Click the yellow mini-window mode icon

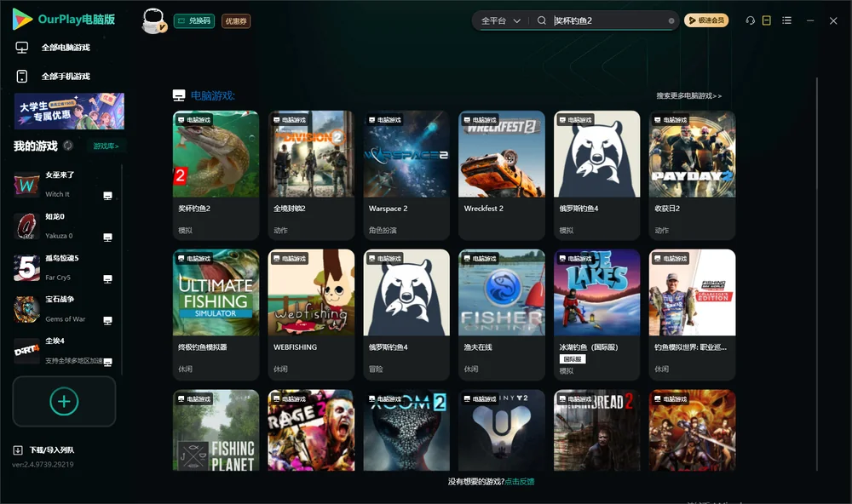point(767,20)
